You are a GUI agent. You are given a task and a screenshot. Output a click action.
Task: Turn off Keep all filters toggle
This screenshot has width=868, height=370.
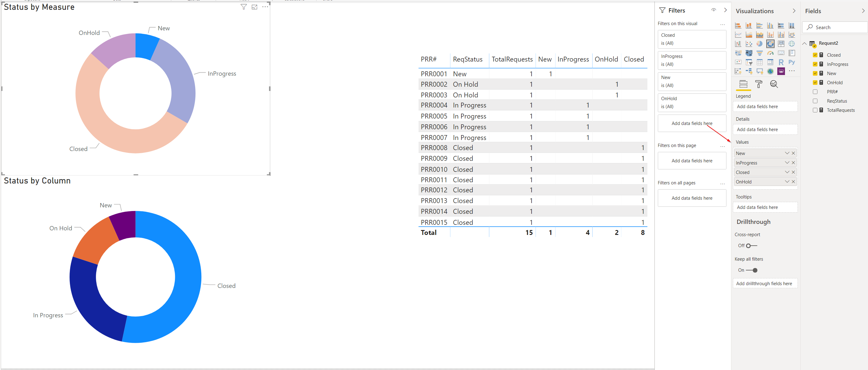click(752, 270)
